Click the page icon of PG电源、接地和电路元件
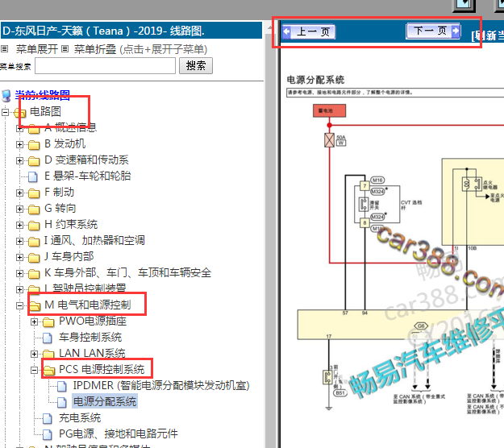Screen dimensions: 504x448 pyautogui.click(x=48, y=435)
